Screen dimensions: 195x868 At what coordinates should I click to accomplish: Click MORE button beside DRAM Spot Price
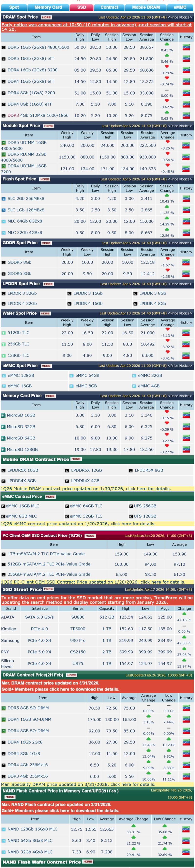click(46, 17)
